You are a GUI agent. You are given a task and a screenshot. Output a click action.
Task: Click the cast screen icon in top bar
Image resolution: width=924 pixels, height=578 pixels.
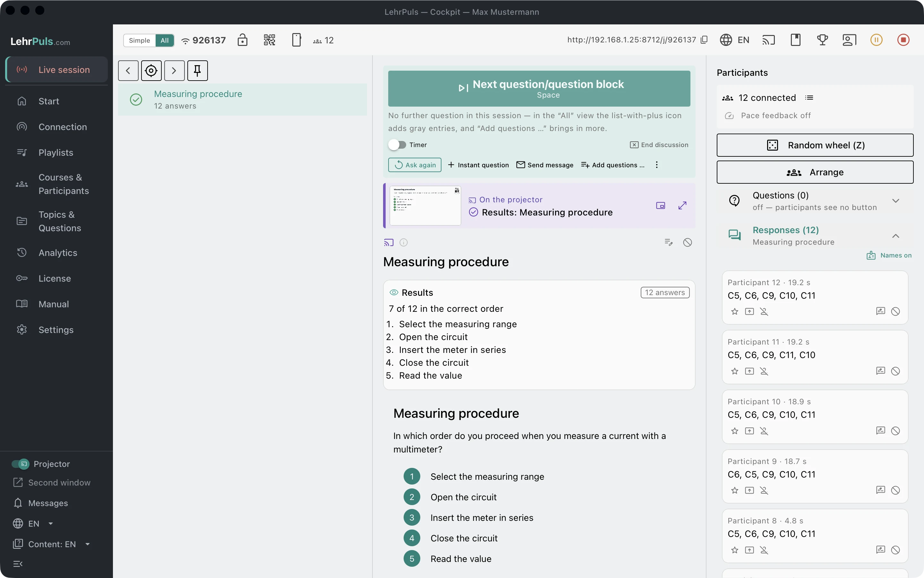tap(768, 40)
